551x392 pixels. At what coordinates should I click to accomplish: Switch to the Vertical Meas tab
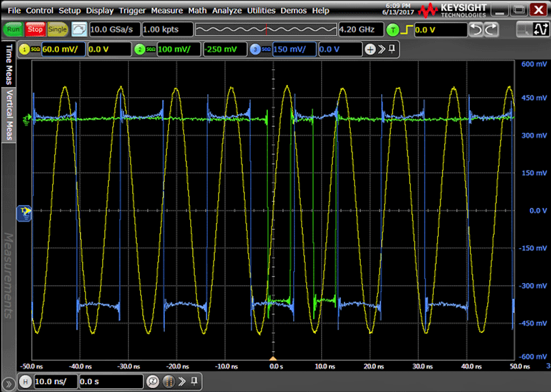coord(8,115)
